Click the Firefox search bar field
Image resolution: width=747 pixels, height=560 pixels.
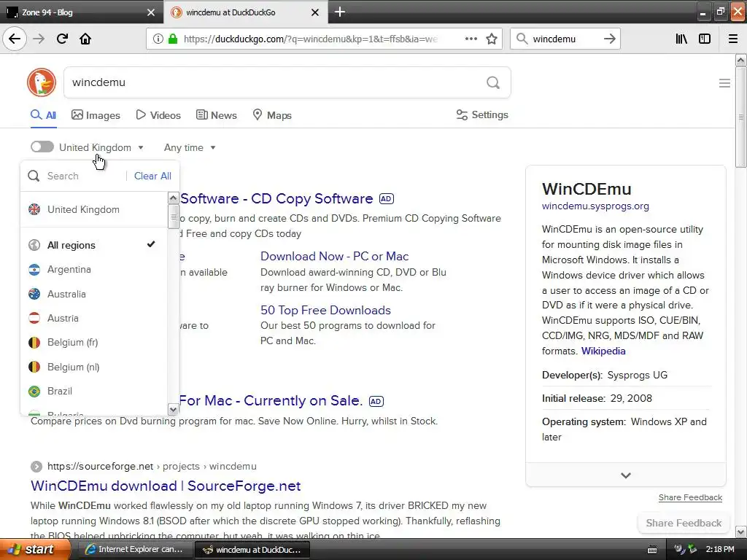[565, 39]
